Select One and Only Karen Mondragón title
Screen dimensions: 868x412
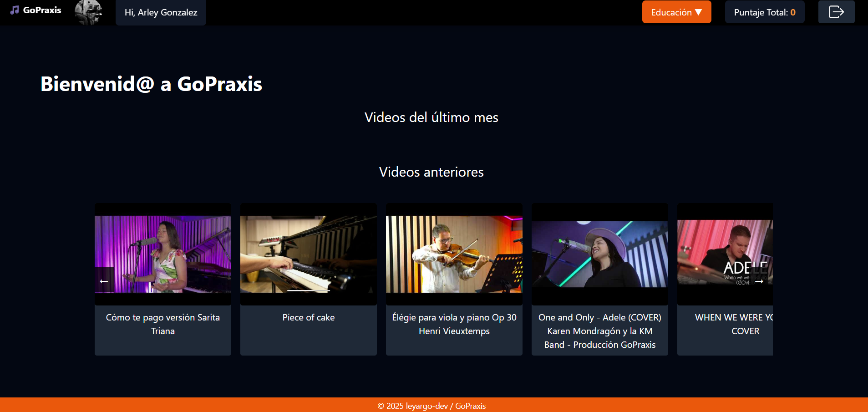[x=600, y=331]
